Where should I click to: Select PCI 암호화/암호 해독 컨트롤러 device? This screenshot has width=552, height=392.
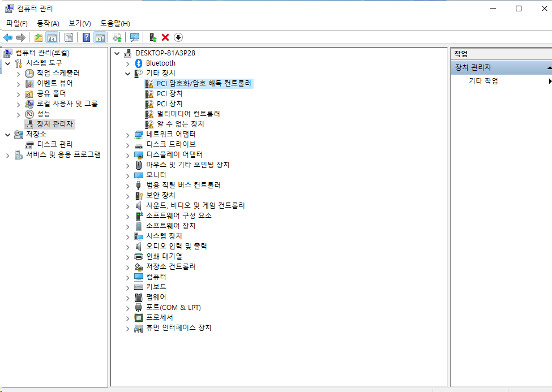(204, 83)
